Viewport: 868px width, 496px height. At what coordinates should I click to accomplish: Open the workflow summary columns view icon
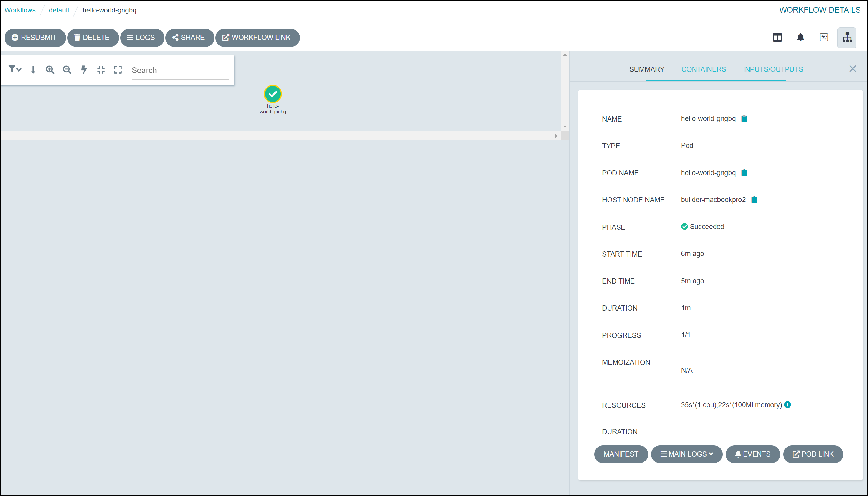coord(777,38)
